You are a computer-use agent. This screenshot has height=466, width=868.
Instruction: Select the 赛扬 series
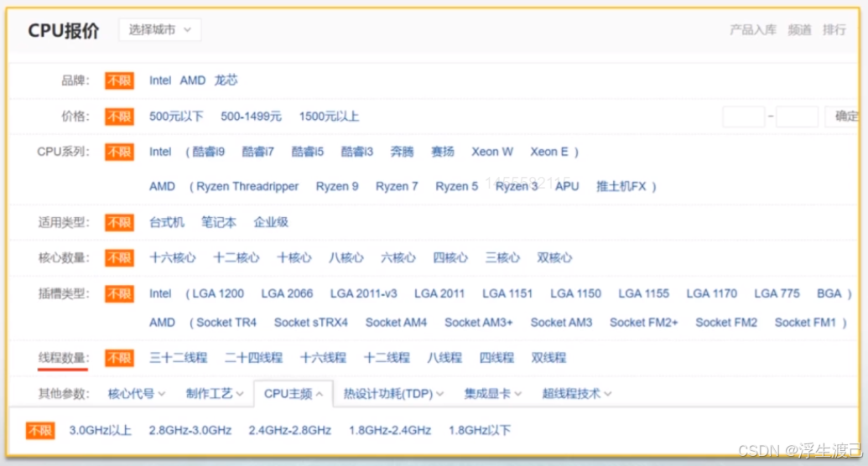click(x=443, y=152)
